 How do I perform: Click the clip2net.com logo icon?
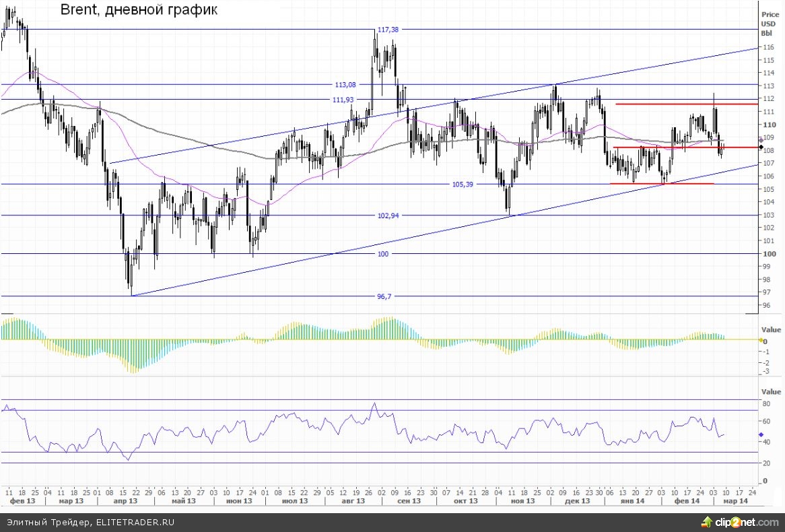[707, 522]
